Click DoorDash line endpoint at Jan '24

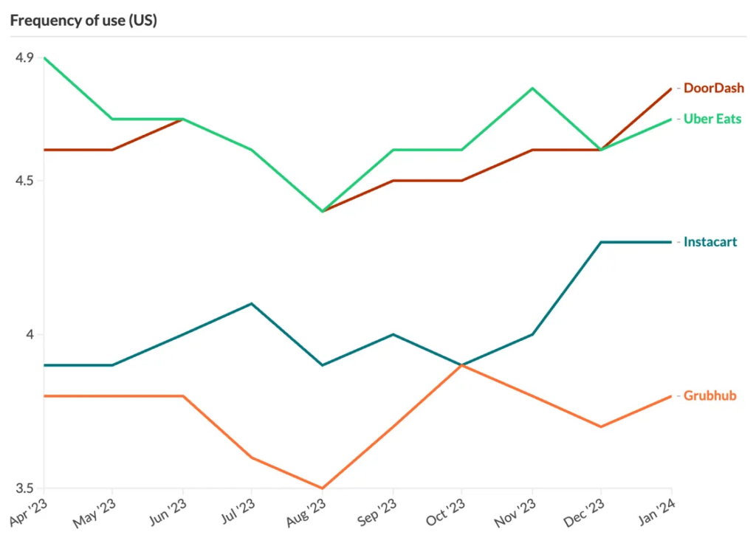(x=670, y=89)
